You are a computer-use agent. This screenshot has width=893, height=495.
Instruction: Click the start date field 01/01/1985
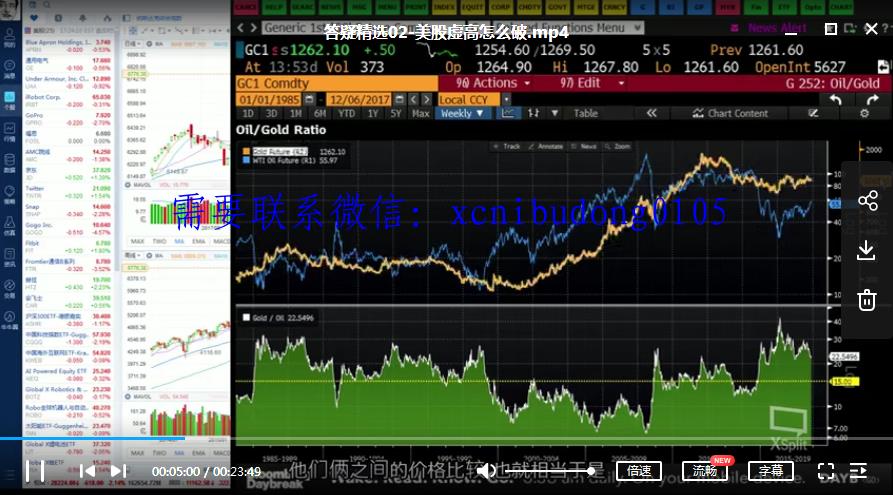[x=269, y=99]
